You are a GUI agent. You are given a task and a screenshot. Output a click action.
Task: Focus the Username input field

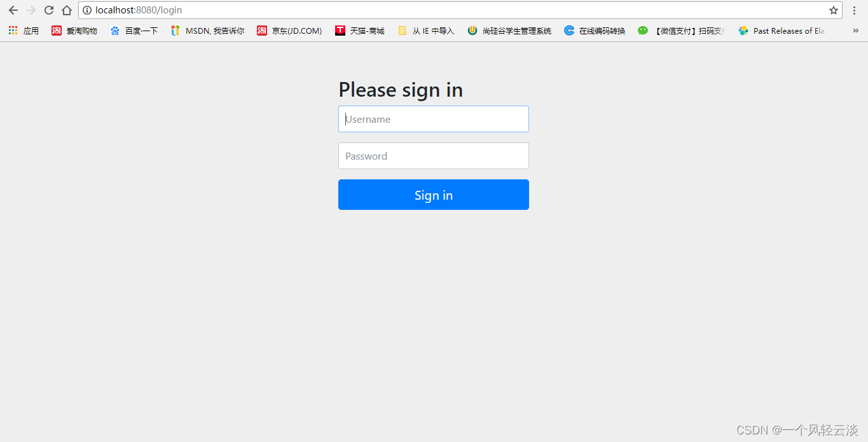434,119
